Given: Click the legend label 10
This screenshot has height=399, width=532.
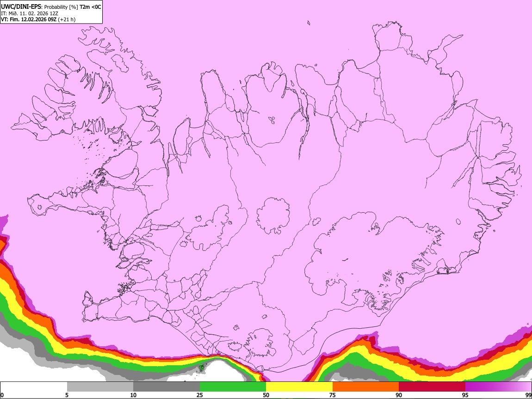Looking at the screenshot, I should point(133,395).
